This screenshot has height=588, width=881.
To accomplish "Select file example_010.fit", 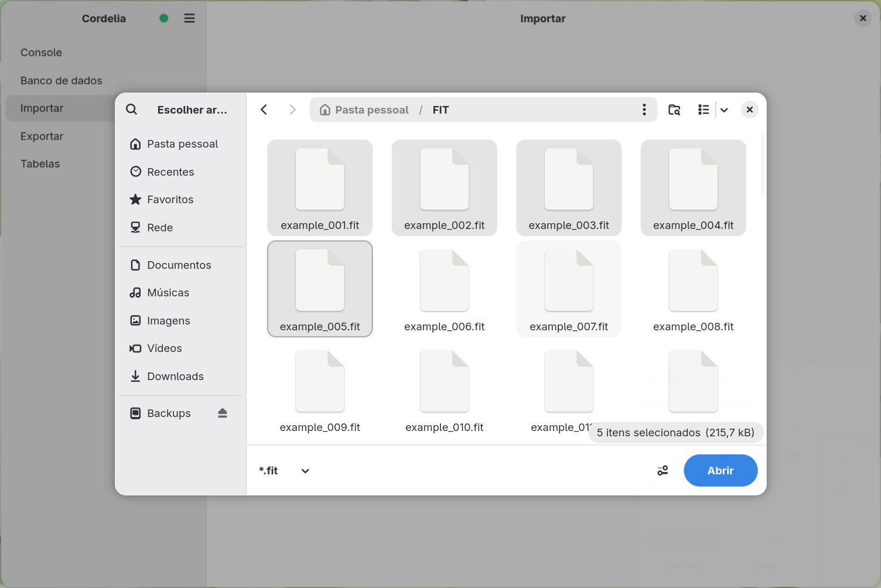I will 445,390.
